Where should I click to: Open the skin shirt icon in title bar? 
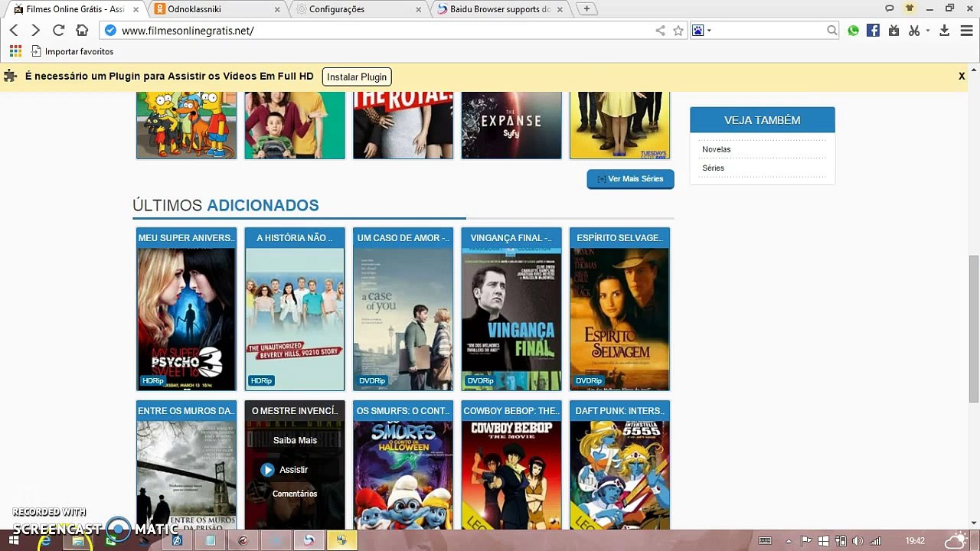[910, 8]
